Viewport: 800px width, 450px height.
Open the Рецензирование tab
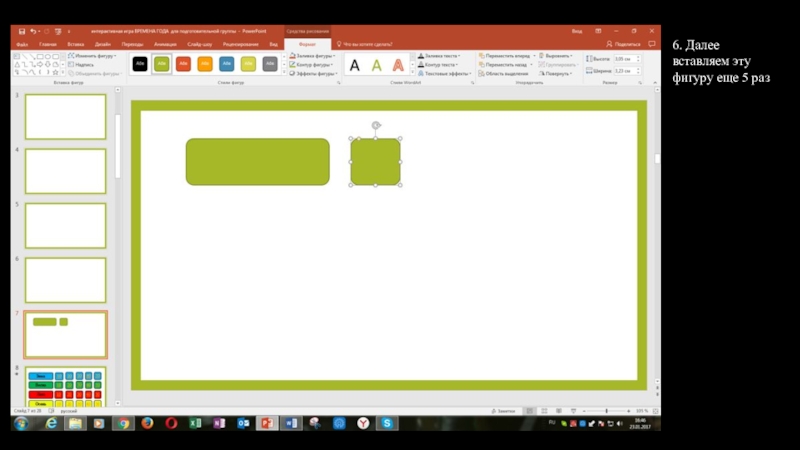click(240, 44)
